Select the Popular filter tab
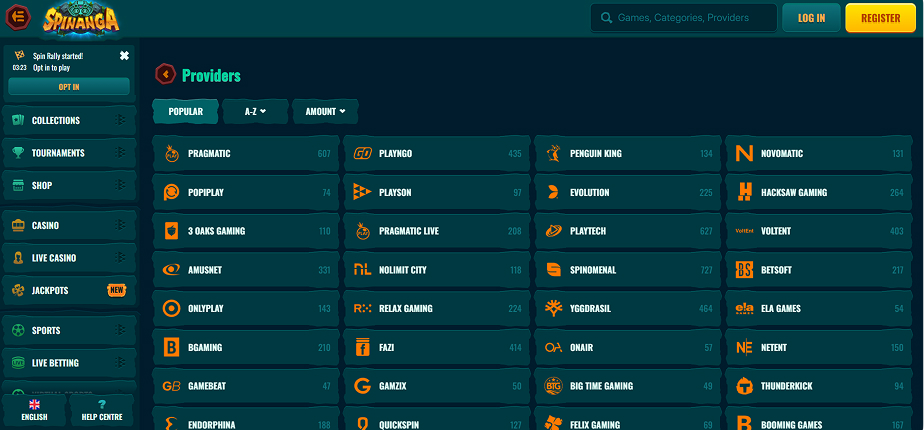This screenshot has height=430, width=924. click(185, 112)
